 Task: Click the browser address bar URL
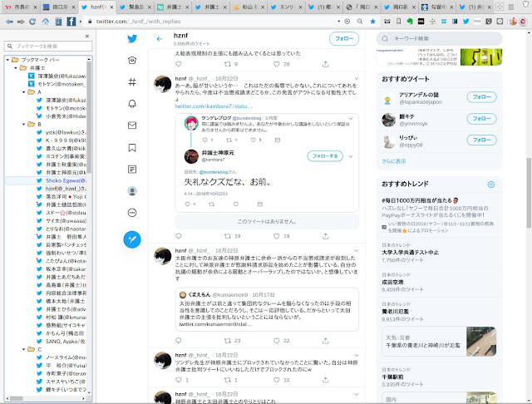click(x=139, y=22)
